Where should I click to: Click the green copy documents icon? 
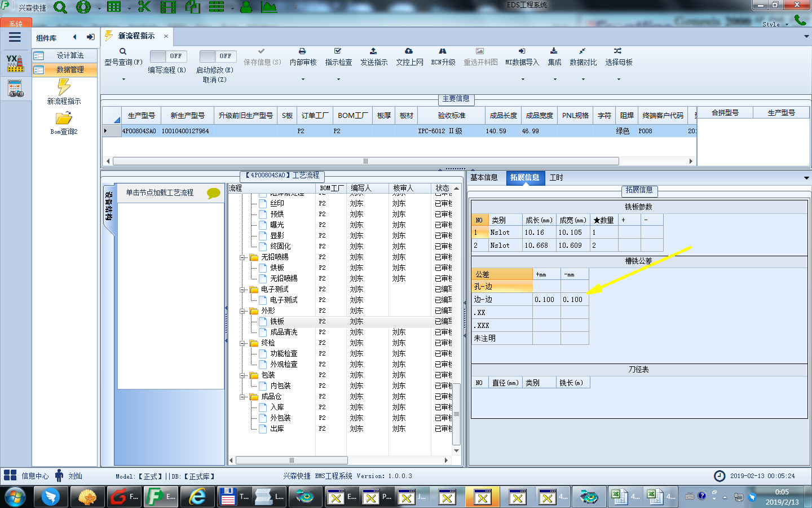point(193,7)
